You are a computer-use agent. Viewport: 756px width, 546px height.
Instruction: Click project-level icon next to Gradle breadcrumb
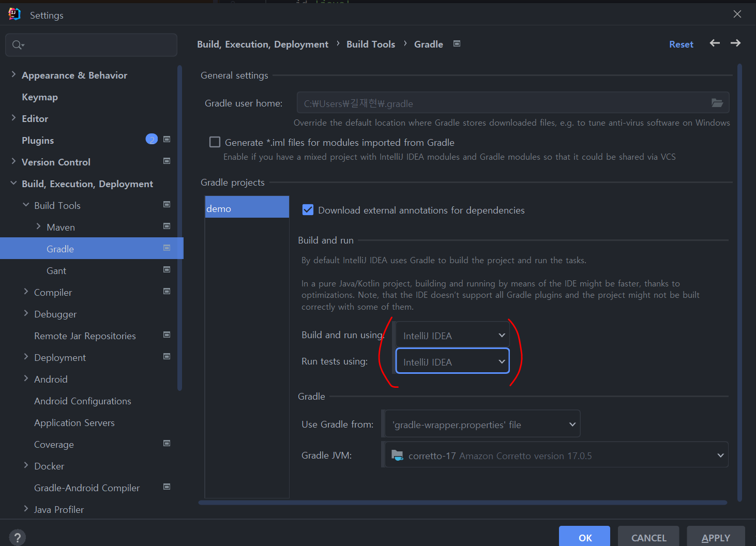(x=457, y=43)
